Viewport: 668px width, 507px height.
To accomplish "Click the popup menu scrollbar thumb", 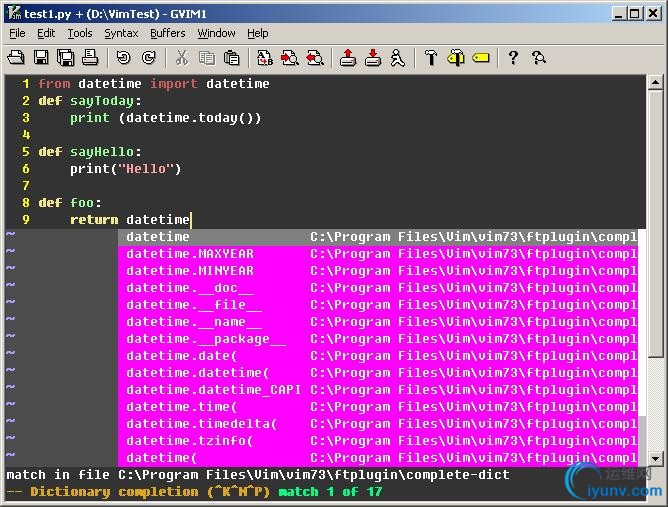I will pyautogui.click(x=642, y=322).
